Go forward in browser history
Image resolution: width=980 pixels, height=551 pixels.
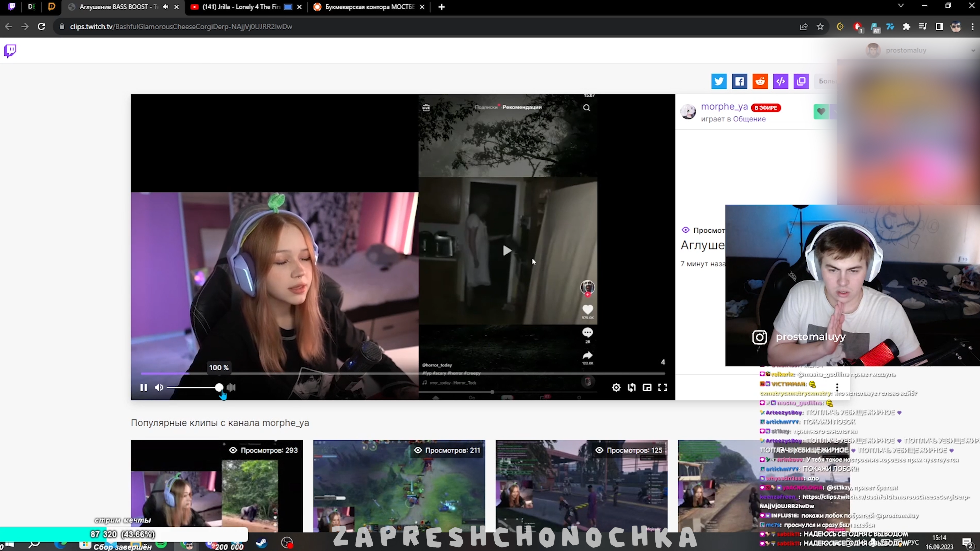[x=25, y=26]
